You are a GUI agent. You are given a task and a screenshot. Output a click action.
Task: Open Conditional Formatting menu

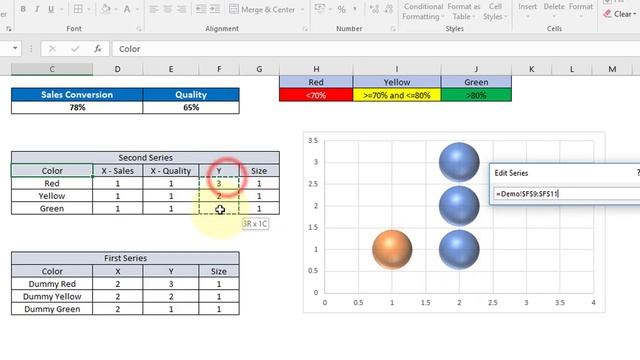coord(423,11)
